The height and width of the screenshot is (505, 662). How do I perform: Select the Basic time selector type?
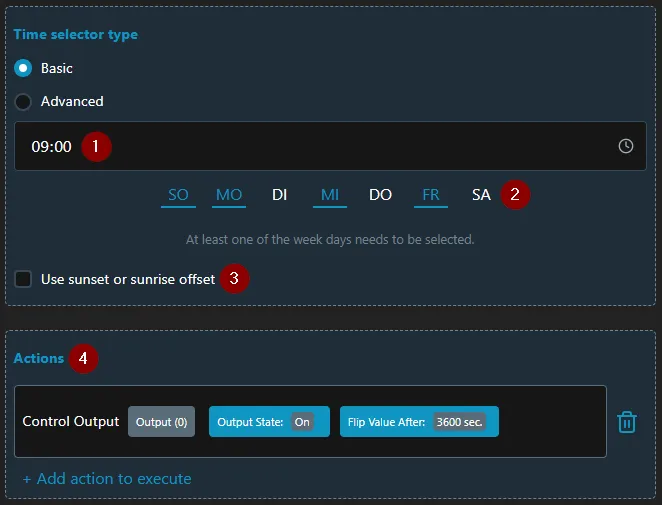click(x=23, y=69)
